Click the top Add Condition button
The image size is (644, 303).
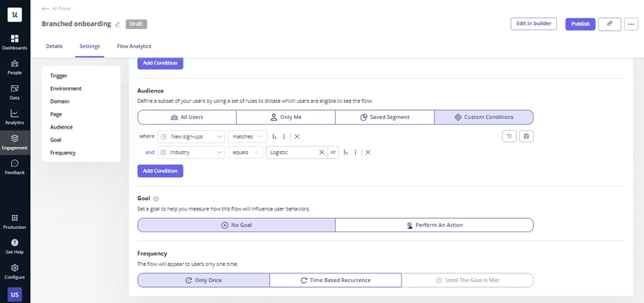[160, 63]
